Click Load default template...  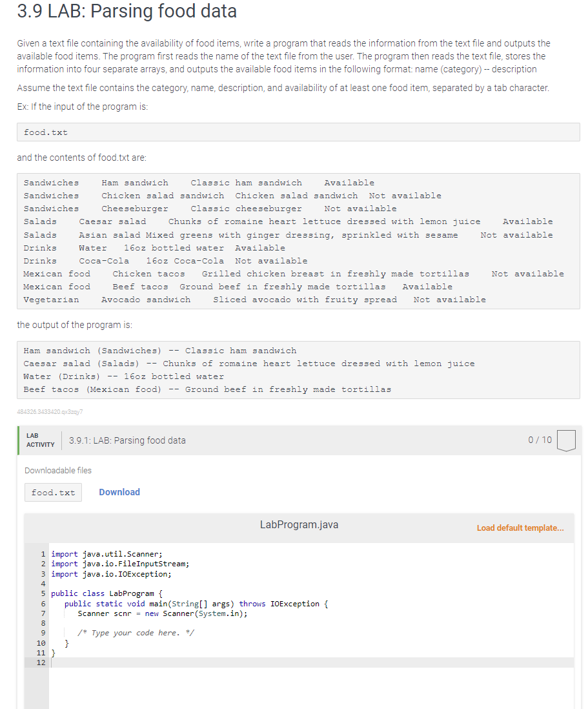pyautogui.click(x=520, y=528)
